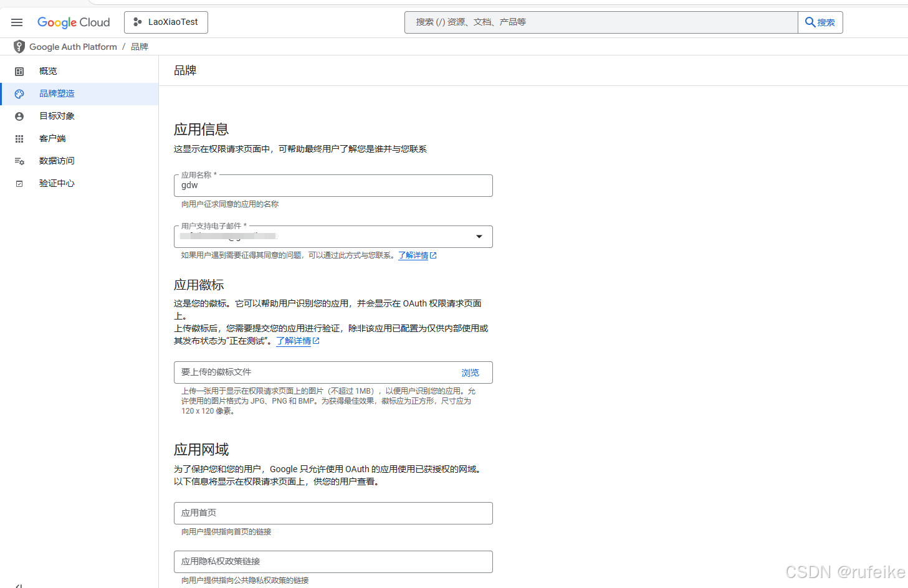Focus the 应用隐私权政策链接 input field

click(333, 562)
